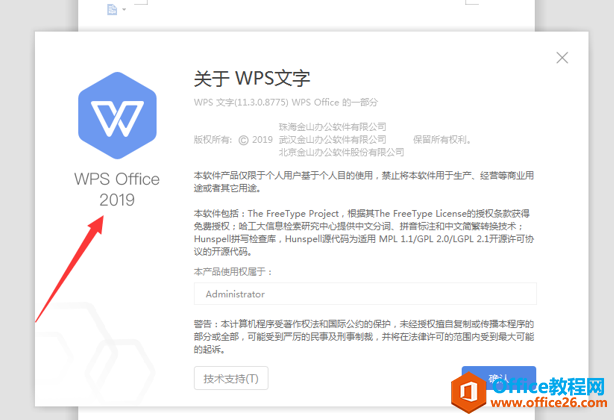Screen dimensions: 614x420
Task: Close the About WPS dialog
Action: tap(562, 58)
